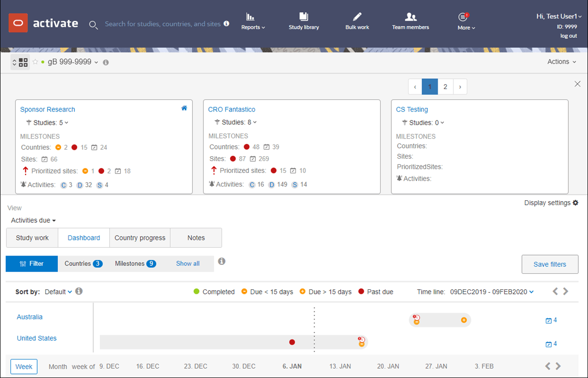Open Team members icon
This screenshot has width=588, height=378.
[x=411, y=17]
